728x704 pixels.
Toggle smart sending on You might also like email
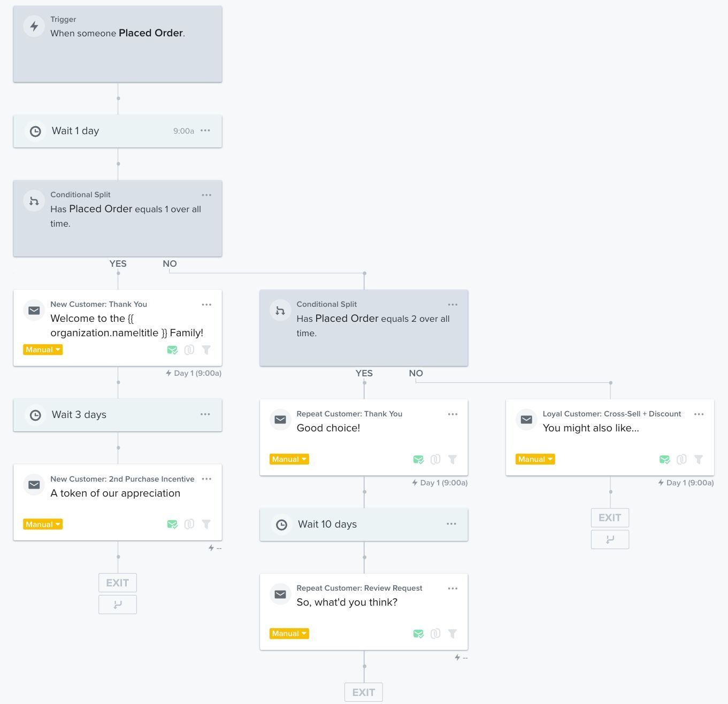(664, 459)
